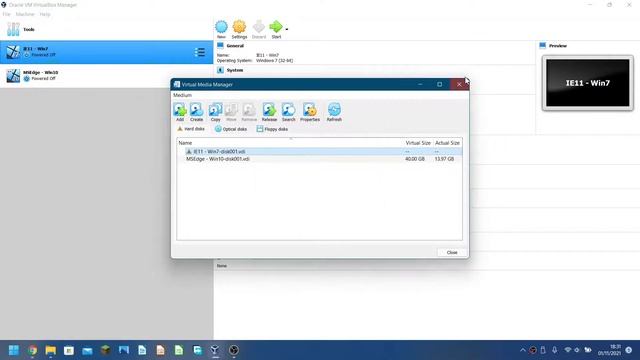This screenshot has width=640, height=360.
Task: Open the Mail app on the taskbar
Action: coord(87,350)
